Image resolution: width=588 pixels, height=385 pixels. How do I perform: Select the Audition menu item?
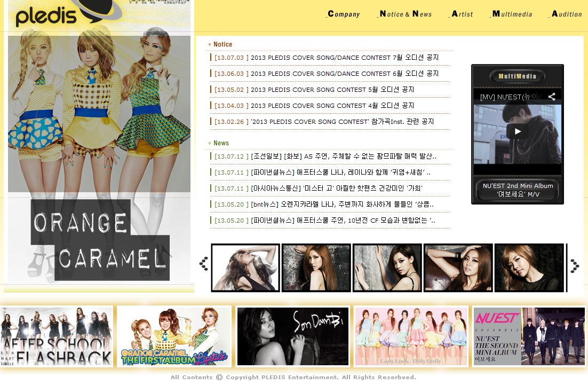click(x=566, y=14)
